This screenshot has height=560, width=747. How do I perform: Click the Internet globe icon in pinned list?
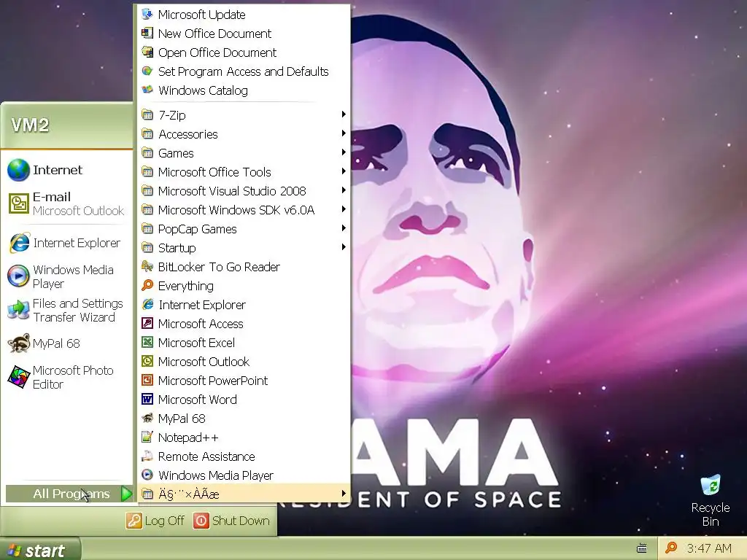coord(18,170)
